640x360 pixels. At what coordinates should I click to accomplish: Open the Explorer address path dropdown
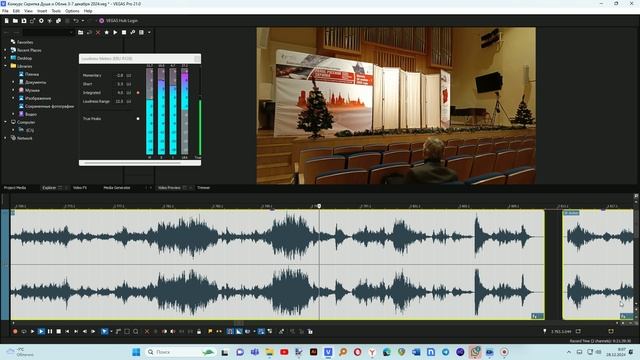tap(71, 32)
